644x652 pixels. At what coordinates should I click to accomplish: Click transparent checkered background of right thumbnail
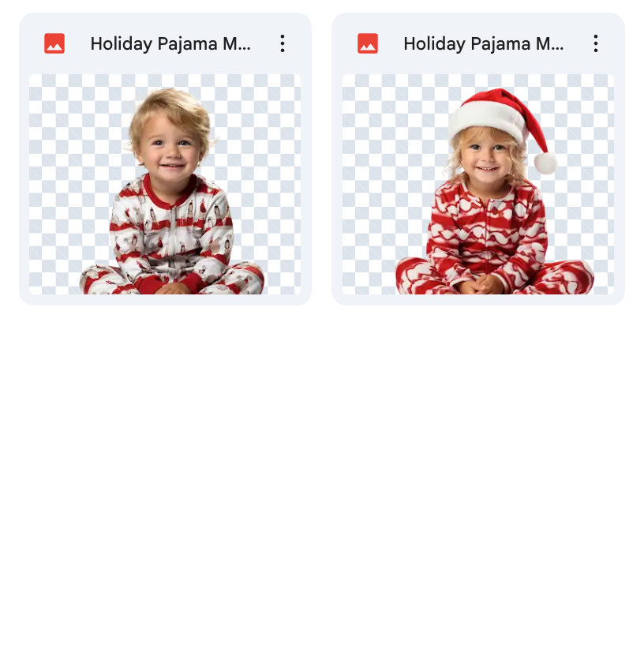pyautogui.click(x=383, y=167)
